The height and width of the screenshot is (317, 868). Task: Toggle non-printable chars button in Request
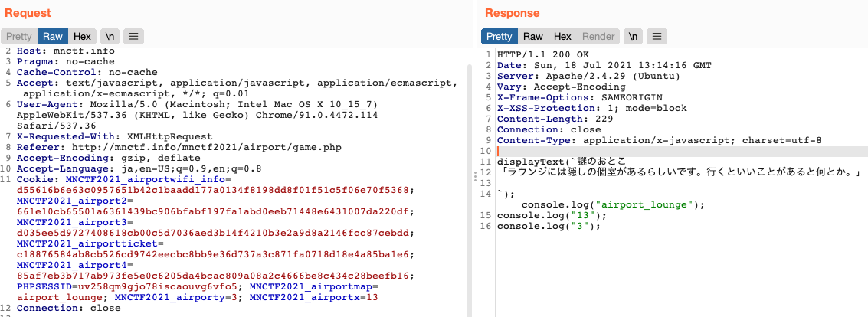110,37
